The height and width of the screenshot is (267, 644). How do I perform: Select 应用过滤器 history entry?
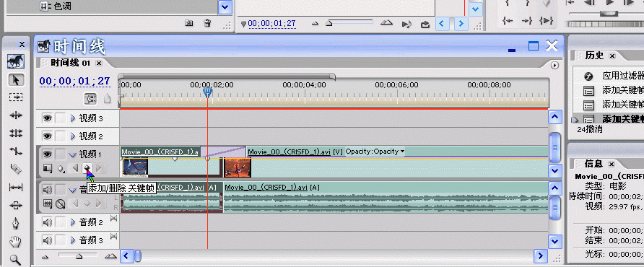pos(622,76)
